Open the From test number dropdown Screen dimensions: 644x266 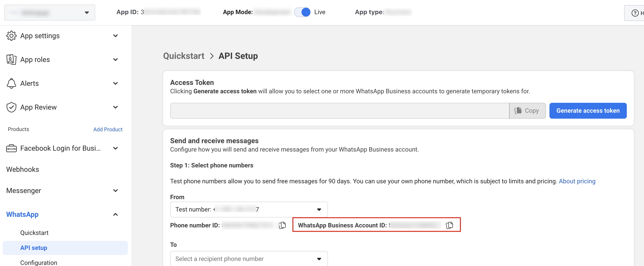[x=249, y=209]
